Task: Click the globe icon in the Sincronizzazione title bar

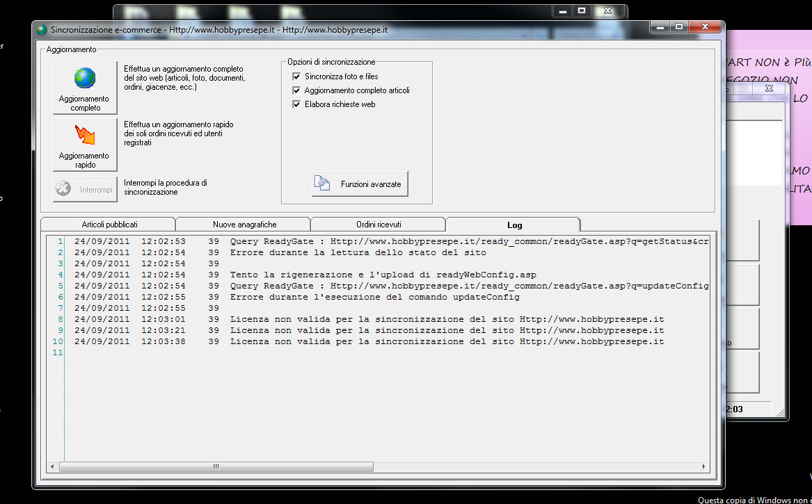Action: point(42,30)
